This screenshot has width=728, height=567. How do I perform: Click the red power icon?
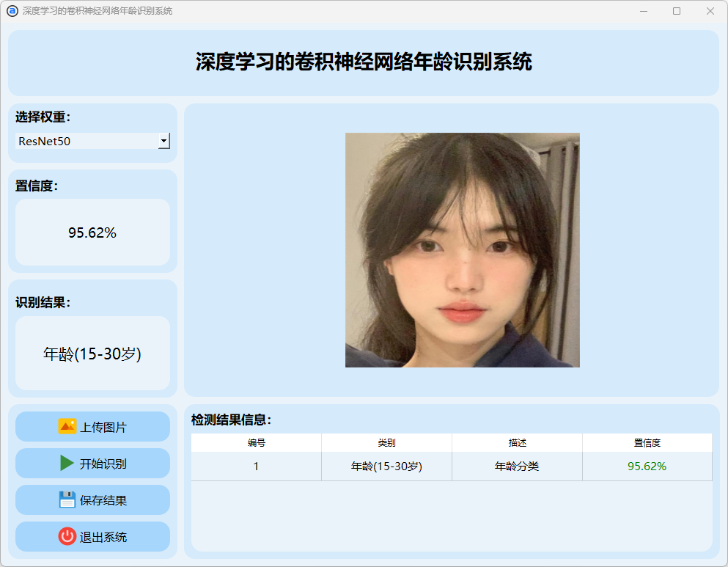pos(67,537)
